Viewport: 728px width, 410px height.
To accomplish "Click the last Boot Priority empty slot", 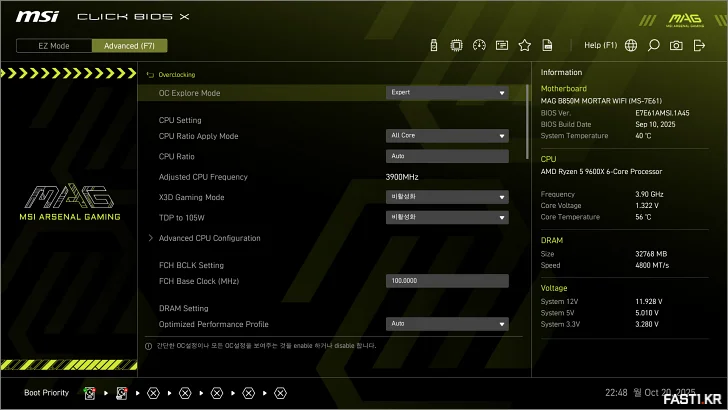I will pos(280,393).
